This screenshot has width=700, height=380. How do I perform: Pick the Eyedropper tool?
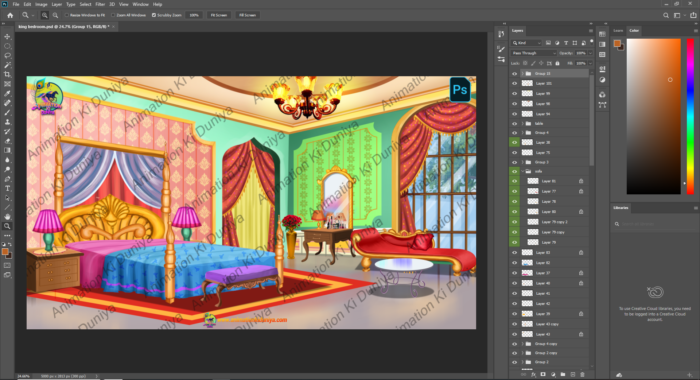[7, 93]
